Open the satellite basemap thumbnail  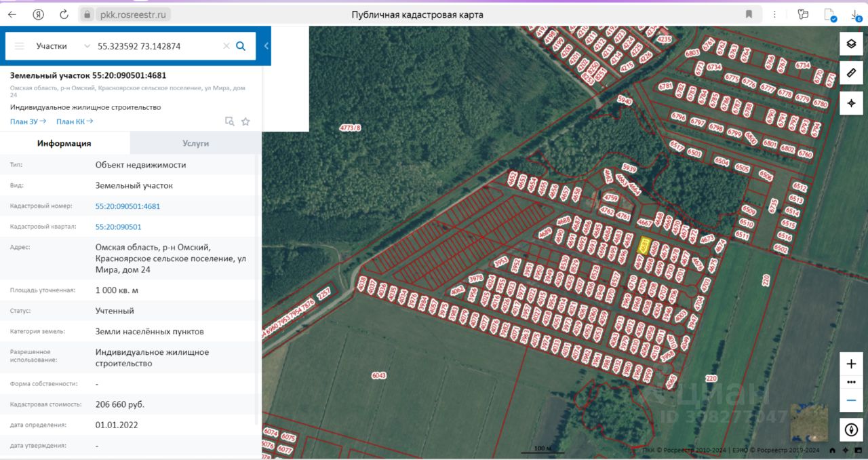809,423
